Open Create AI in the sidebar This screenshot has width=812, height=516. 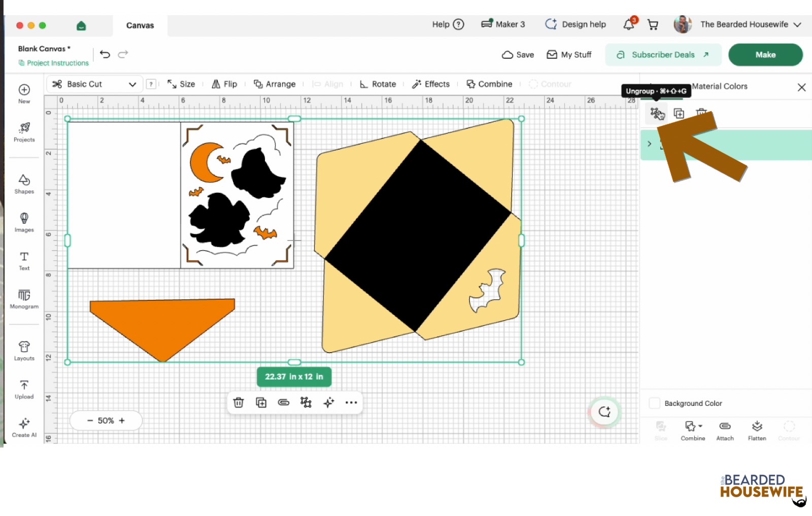pyautogui.click(x=24, y=428)
